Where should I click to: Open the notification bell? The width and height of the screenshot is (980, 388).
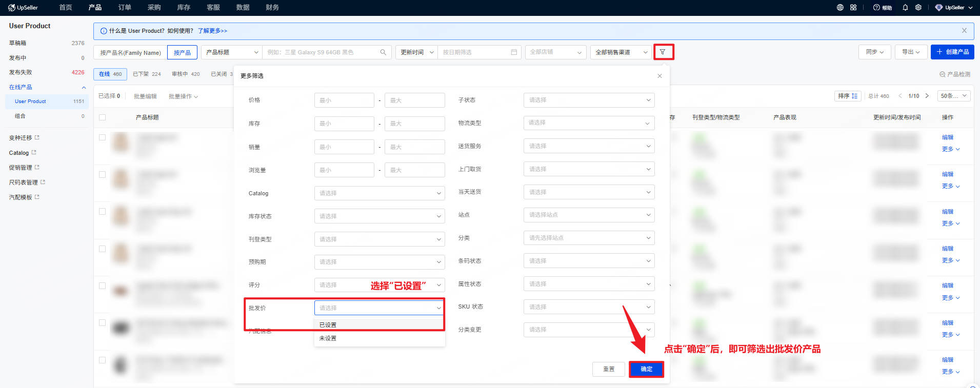click(905, 8)
